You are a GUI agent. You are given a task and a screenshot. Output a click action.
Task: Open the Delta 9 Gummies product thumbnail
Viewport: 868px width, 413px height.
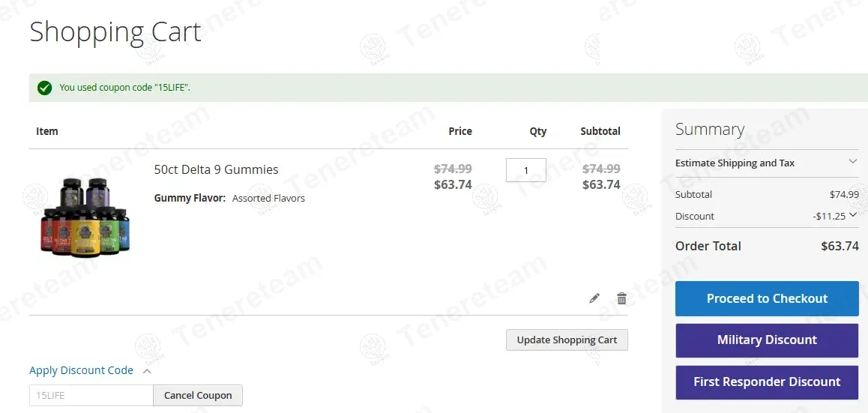coord(85,218)
